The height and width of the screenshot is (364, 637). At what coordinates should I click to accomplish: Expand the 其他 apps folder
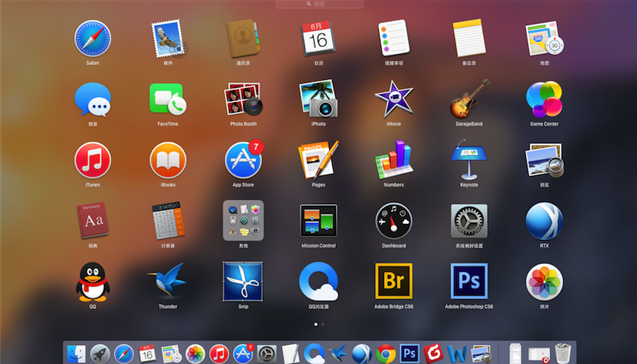pos(243,221)
